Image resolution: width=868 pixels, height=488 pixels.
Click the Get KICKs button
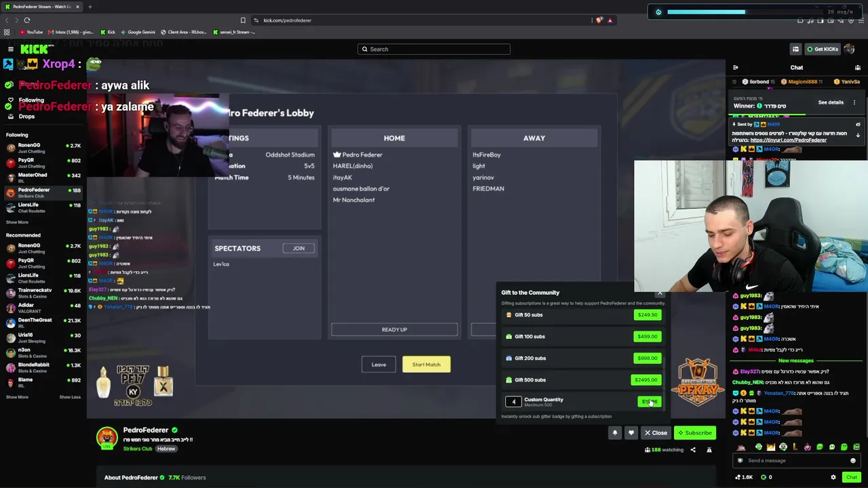pyautogui.click(x=823, y=49)
